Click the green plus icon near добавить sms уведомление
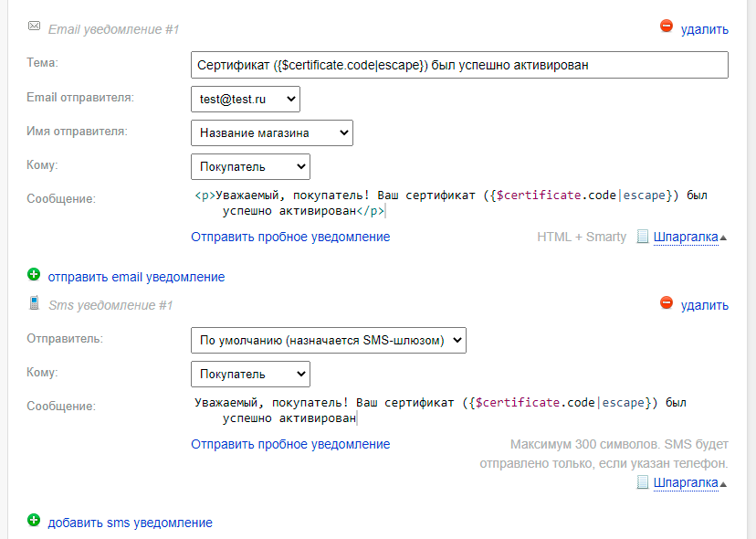Screen dimensions: 756x539 [x=34, y=520]
